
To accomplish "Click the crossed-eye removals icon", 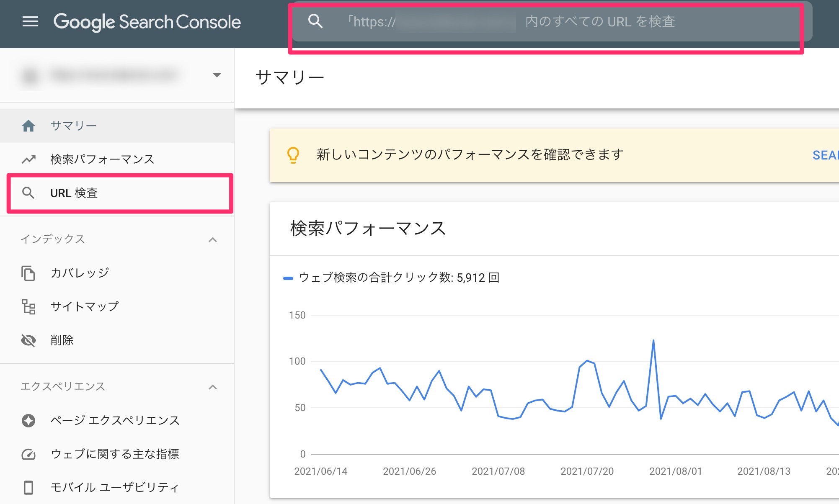I will coord(28,340).
